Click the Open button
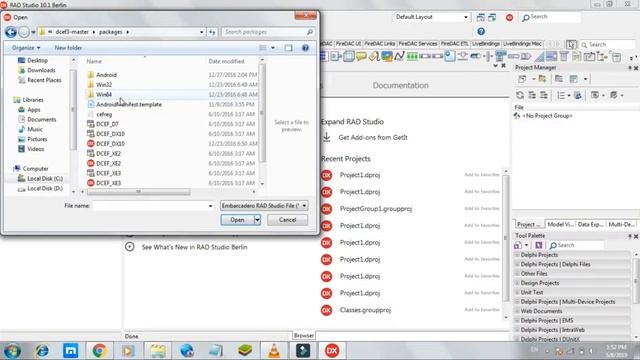The height and width of the screenshot is (360, 640). point(237,220)
